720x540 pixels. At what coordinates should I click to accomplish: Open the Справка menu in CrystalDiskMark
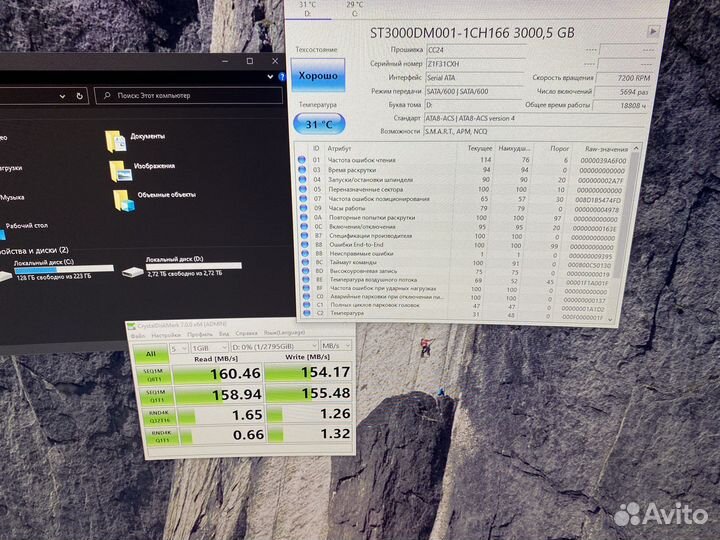click(x=246, y=333)
